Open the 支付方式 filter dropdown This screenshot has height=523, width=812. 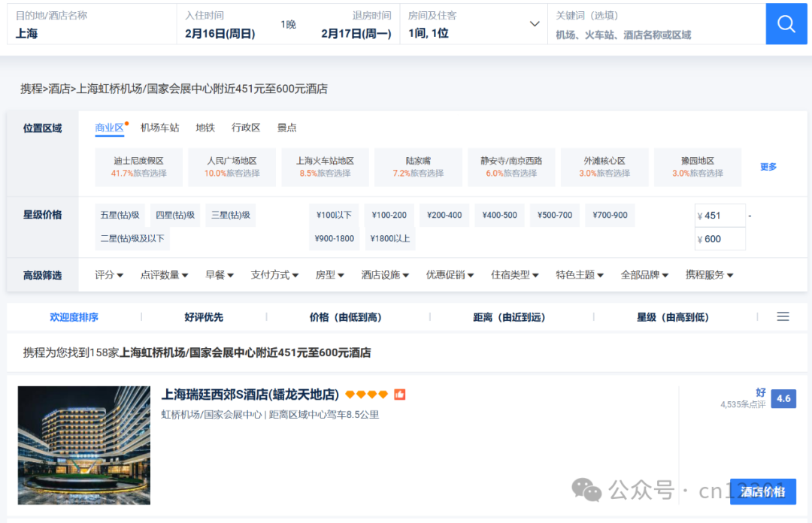(274, 275)
